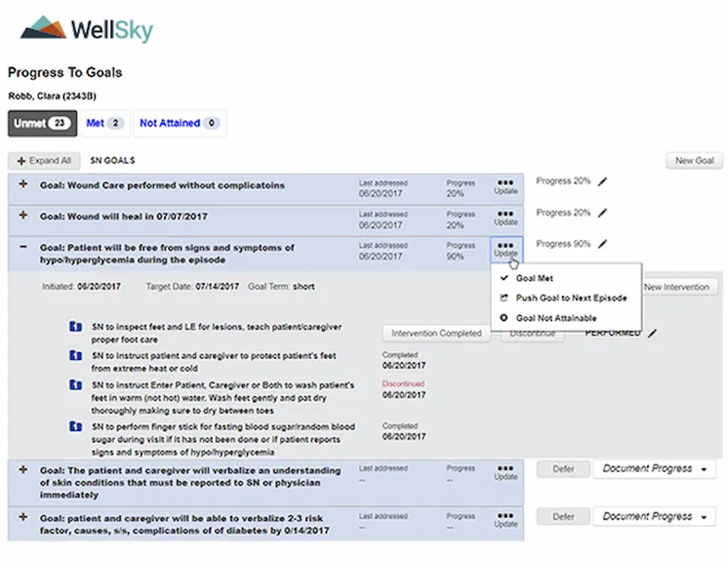Click Expand All above the SN Goals list
The width and height of the screenshot is (728, 563).
click(44, 160)
